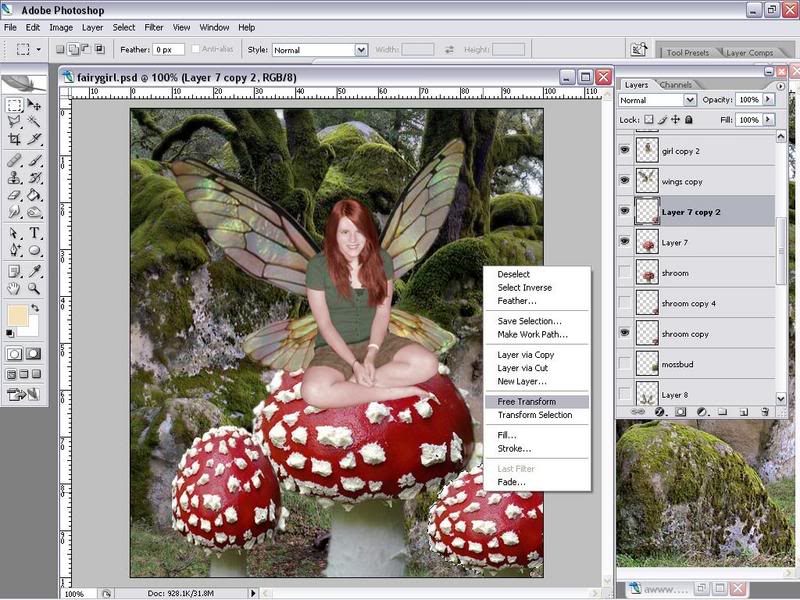This screenshot has width=800, height=600.
Task: Choose Free Transform from context menu
Action: (522, 403)
